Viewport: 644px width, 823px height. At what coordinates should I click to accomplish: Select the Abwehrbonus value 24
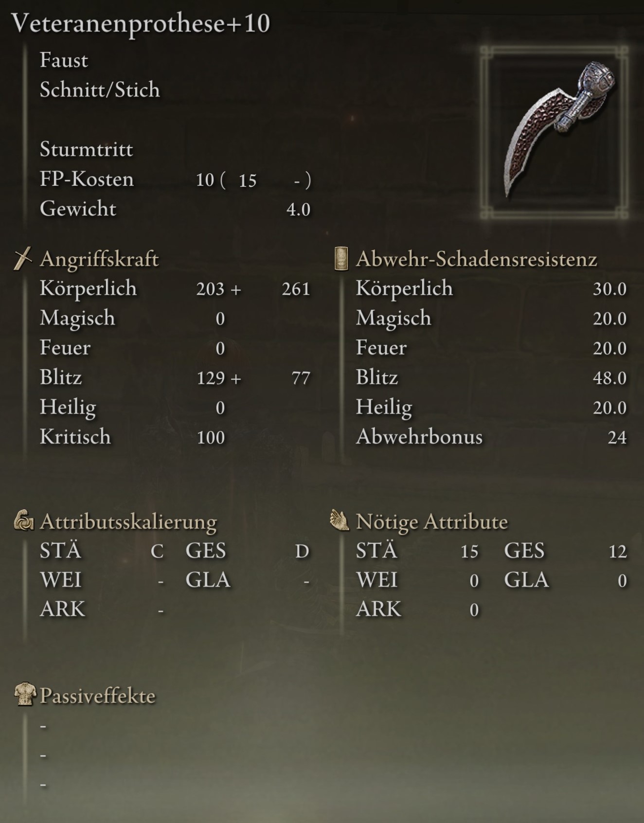point(617,437)
